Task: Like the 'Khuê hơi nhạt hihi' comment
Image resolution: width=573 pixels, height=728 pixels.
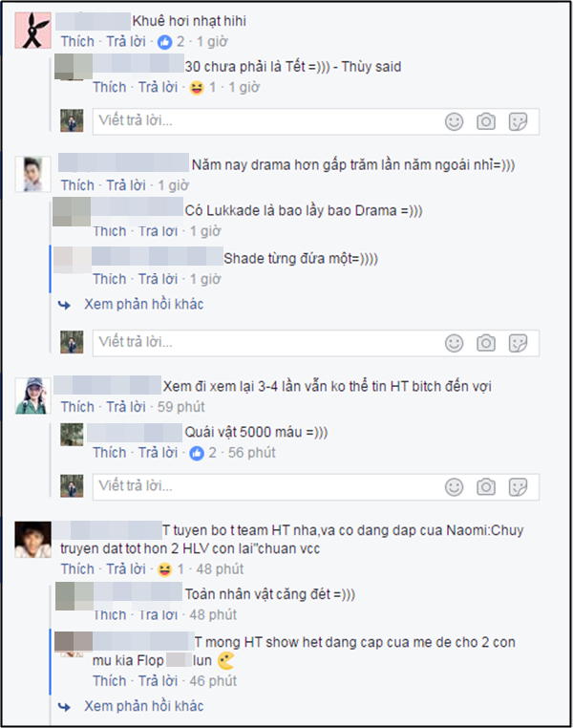Action: pos(77,41)
